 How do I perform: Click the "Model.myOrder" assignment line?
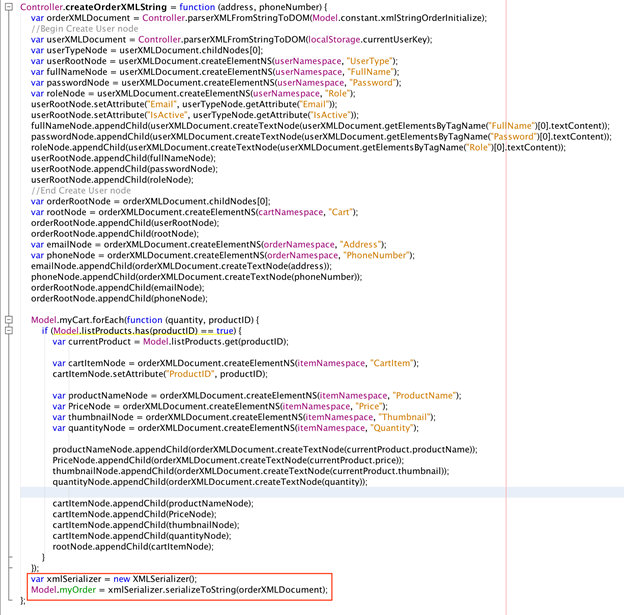point(179,589)
